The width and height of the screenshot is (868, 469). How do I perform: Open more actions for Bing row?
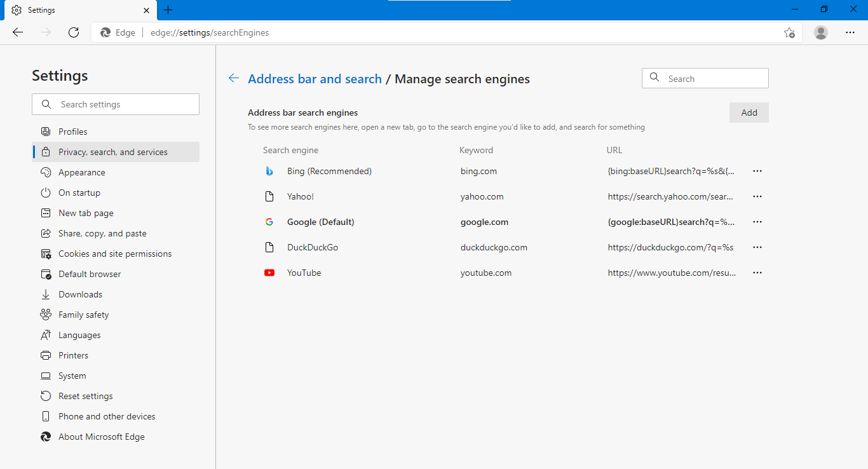[x=757, y=171]
